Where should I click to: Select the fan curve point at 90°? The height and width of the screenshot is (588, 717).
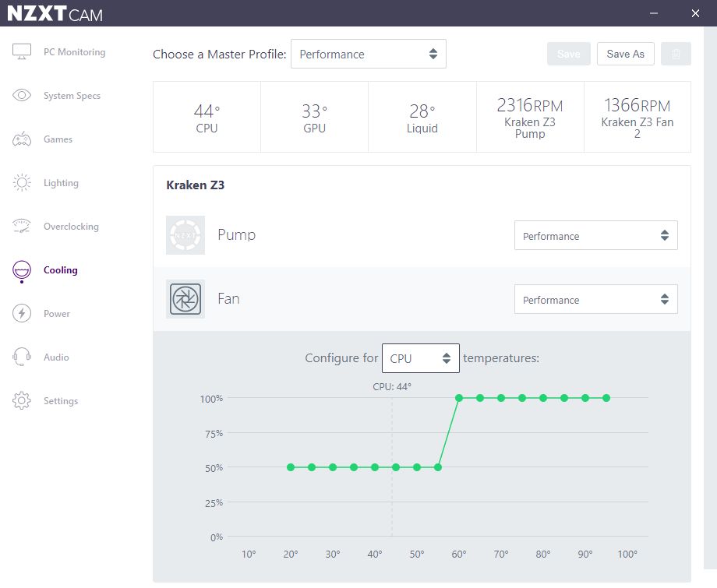coord(585,398)
